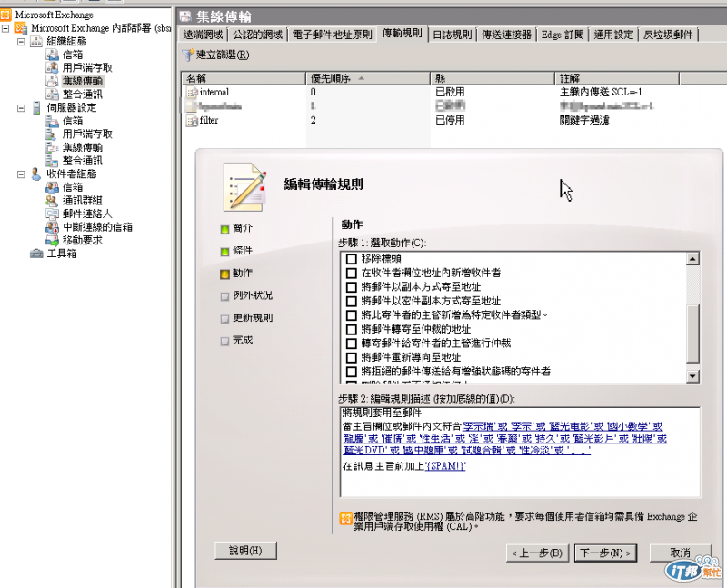Select 用戶端存取 icon under 伺服器設定
The height and width of the screenshot is (588, 727).
(x=52, y=134)
